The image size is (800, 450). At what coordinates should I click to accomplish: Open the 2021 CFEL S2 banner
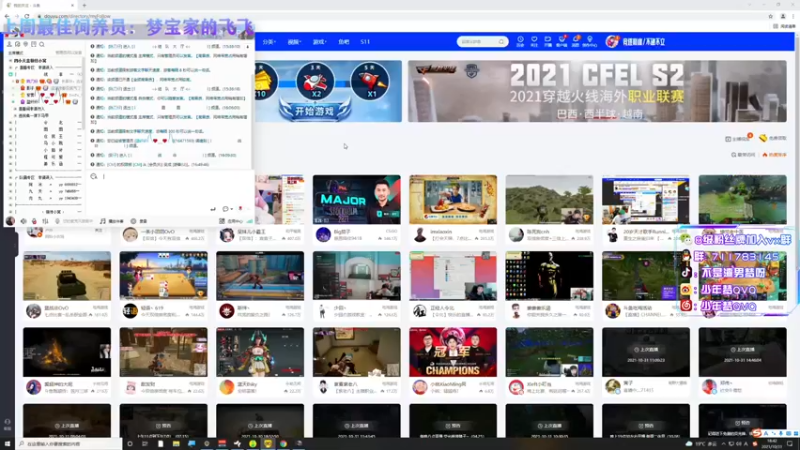point(597,91)
